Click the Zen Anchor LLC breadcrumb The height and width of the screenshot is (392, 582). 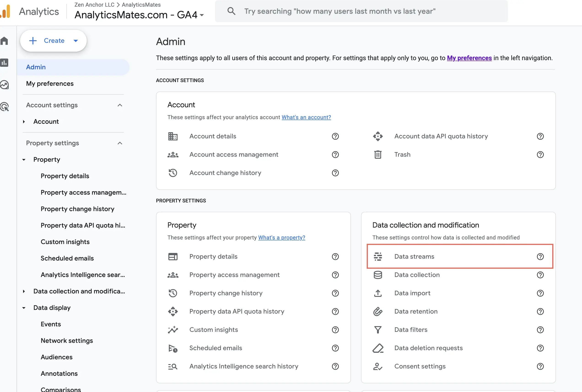pos(94,5)
